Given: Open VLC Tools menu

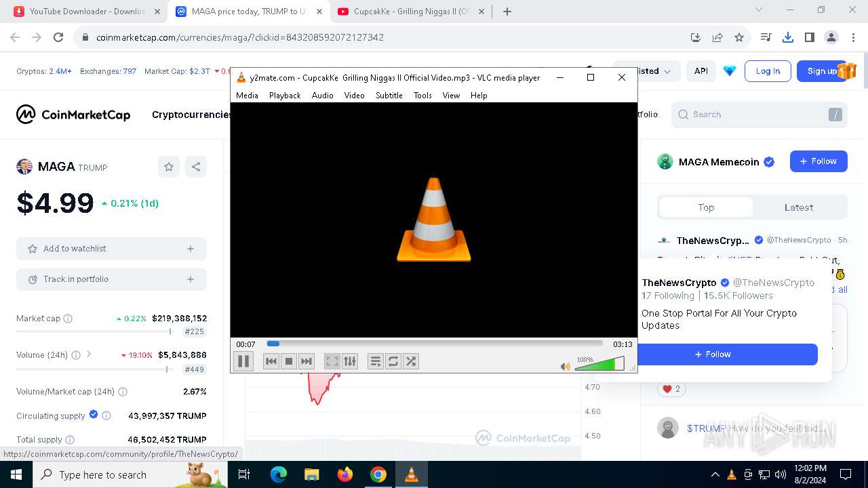Looking at the screenshot, I should tap(422, 96).
